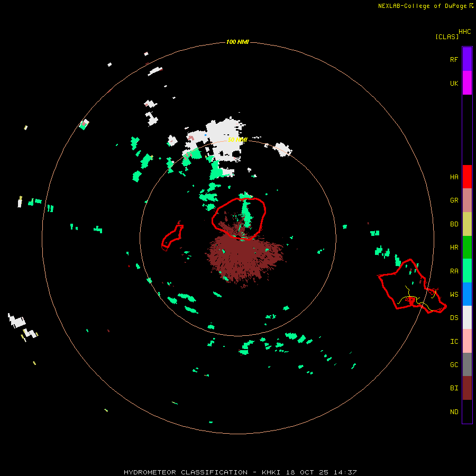Click the yellow road lines inside the eastern island outline
476x476 pixels.
point(417,299)
